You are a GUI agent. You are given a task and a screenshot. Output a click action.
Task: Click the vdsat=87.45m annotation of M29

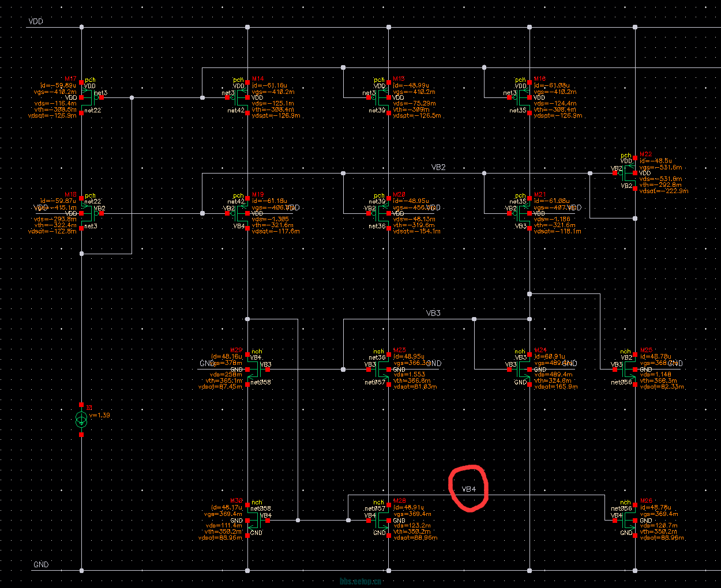pos(220,387)
